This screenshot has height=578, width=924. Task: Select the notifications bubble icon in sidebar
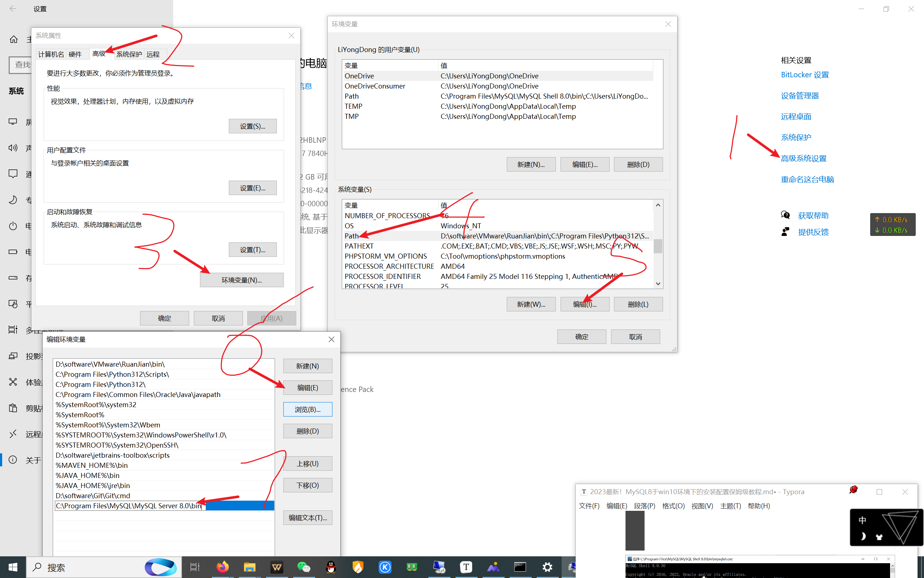[13, 174]
